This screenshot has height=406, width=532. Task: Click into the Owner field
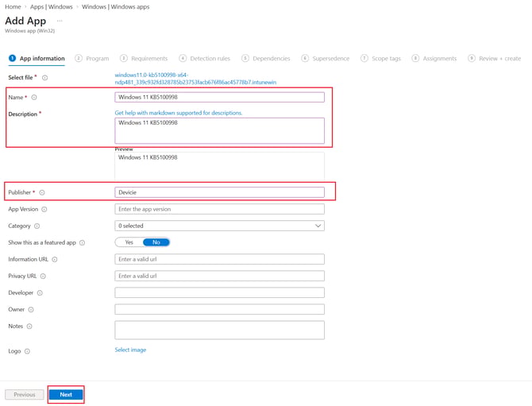(219, 309)
